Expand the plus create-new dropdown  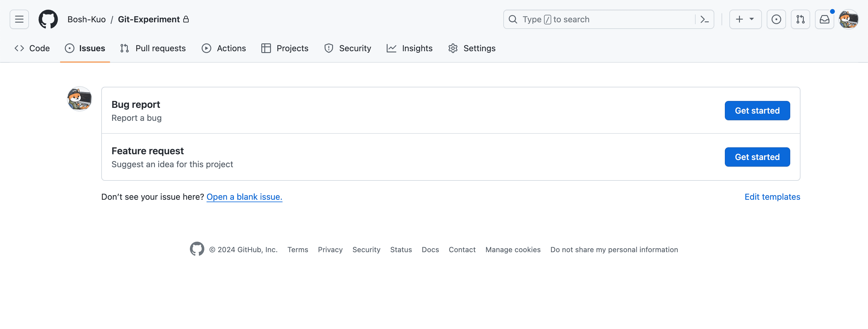(745, 19)
